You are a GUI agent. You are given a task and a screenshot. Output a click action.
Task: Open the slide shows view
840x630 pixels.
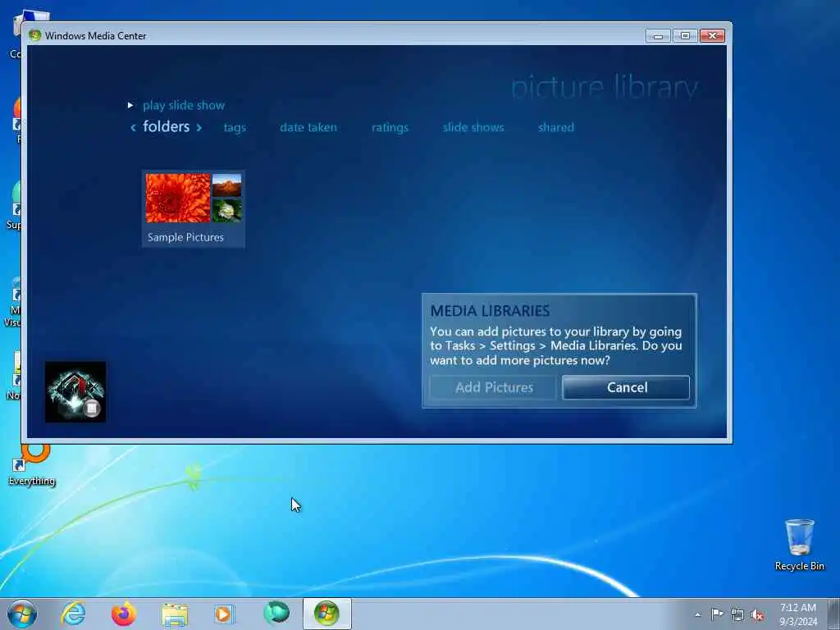(473, 127)
